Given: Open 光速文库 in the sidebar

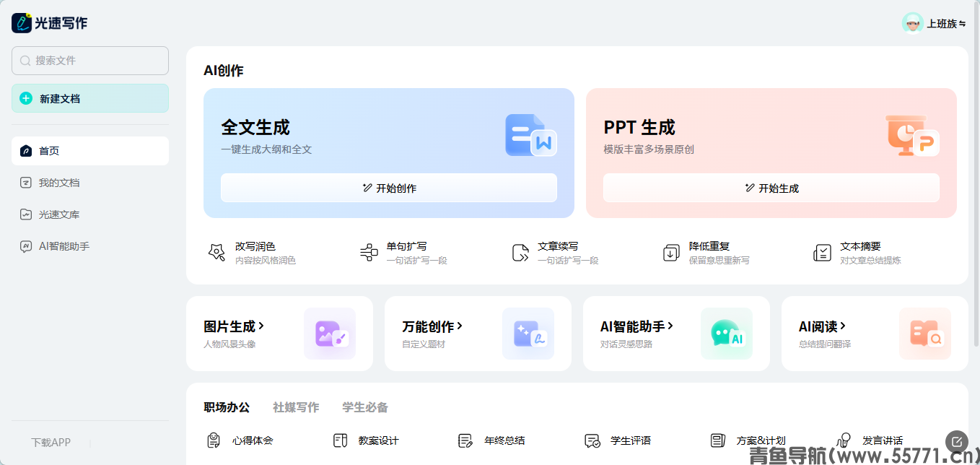Looking at the screenshot, I should pos(90,214).
